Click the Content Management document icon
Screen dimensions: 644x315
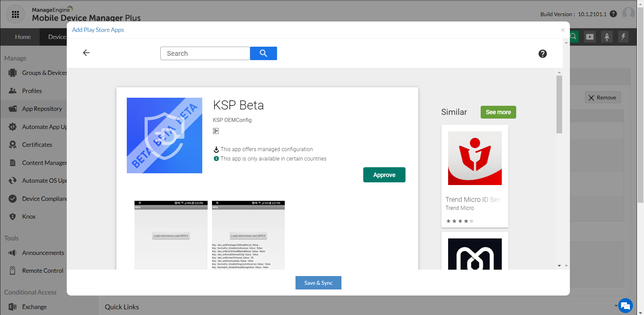pos(13,163)
